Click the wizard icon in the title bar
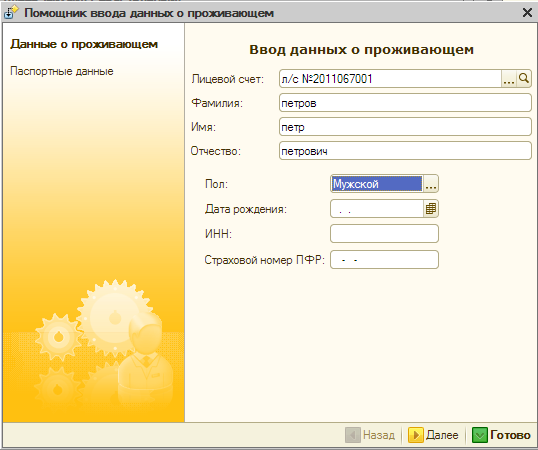The width and height of the screenshot is (538, 450). [11, 13]
